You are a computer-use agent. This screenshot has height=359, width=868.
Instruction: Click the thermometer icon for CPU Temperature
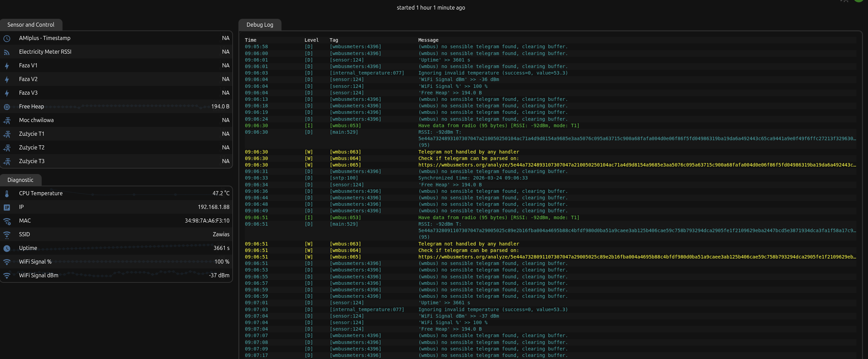pyautogui.click(x=7, y=194)
